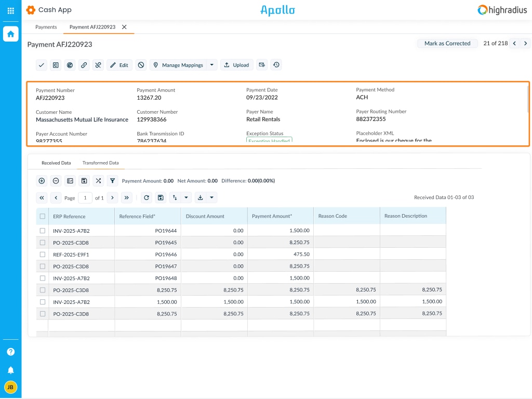
Task: Click Mark as Corrected button
Action: [447, 44]
